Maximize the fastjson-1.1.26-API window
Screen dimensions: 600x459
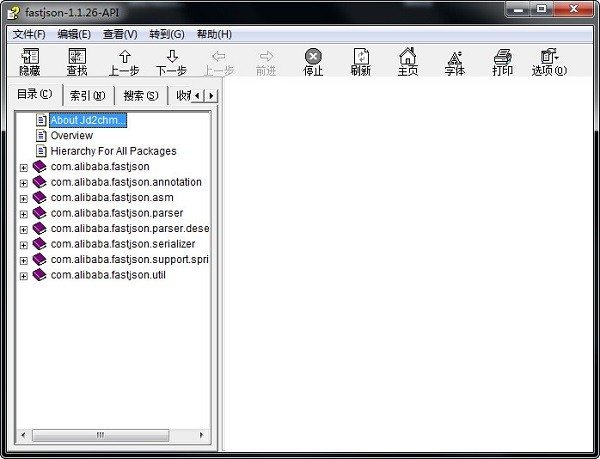pos(541,9)
